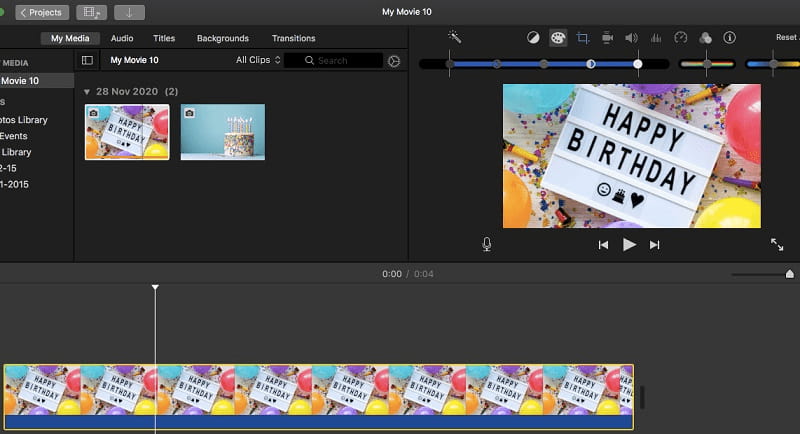Click the timeline playhead marker
Viewport: 800px width, 434px height.
coord(155,287)
